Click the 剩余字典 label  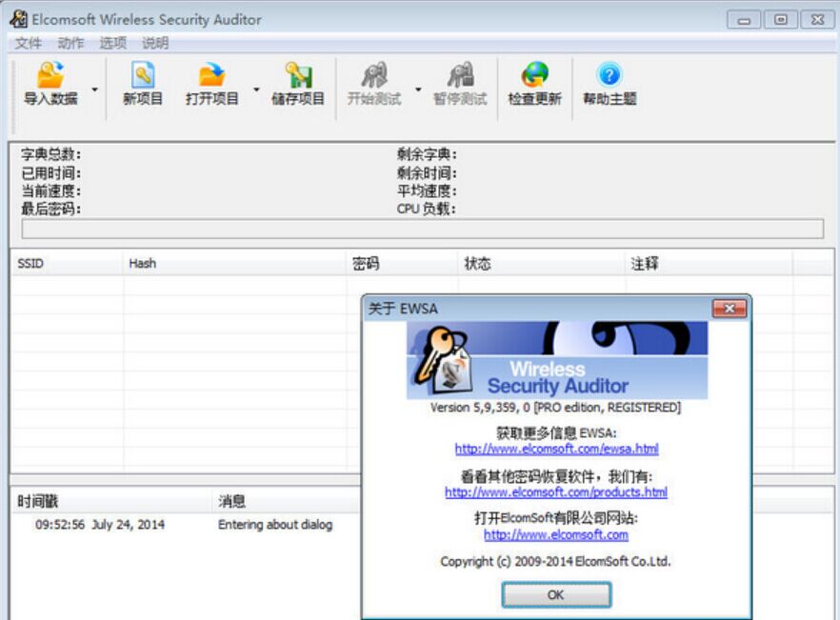coord(427,154)
